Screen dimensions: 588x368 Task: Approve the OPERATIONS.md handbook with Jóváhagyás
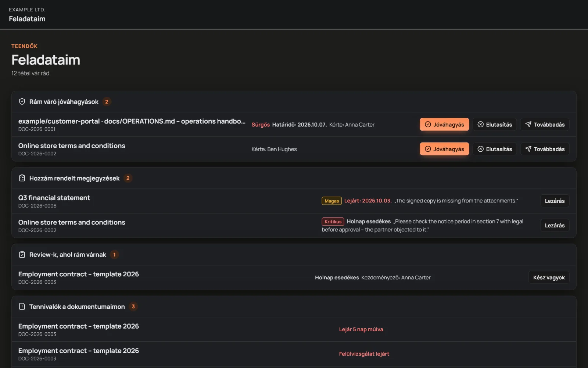click(x=444, y=124)
